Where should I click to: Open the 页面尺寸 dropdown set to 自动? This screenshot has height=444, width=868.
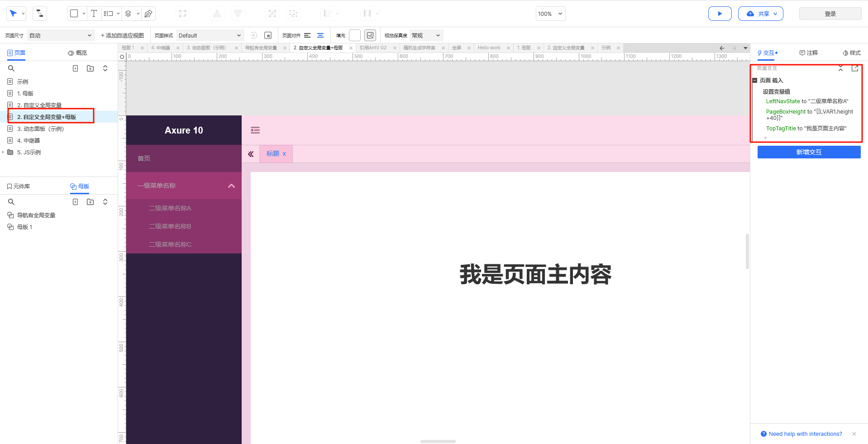click(x=60, y=35)
